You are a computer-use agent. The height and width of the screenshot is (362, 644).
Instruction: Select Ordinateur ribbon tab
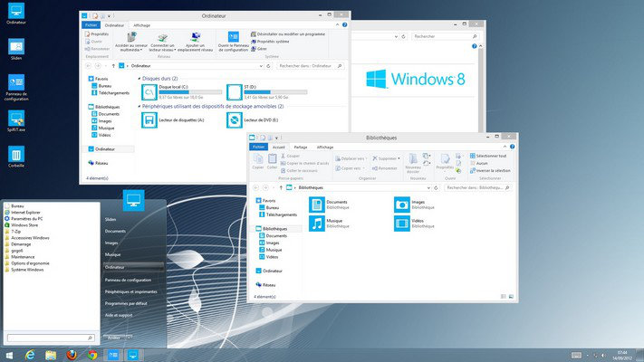click(x=114, y=25)
